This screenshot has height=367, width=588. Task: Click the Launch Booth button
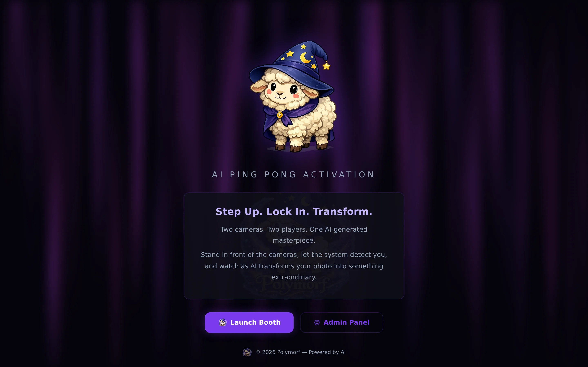[x=249, y=322]
